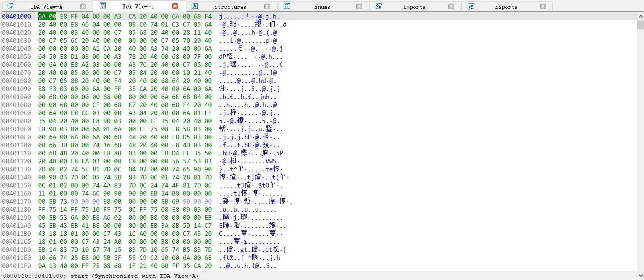Click status text '00401000: start'
The width and height of the screenshot is (644, 280).
(61, 276)
